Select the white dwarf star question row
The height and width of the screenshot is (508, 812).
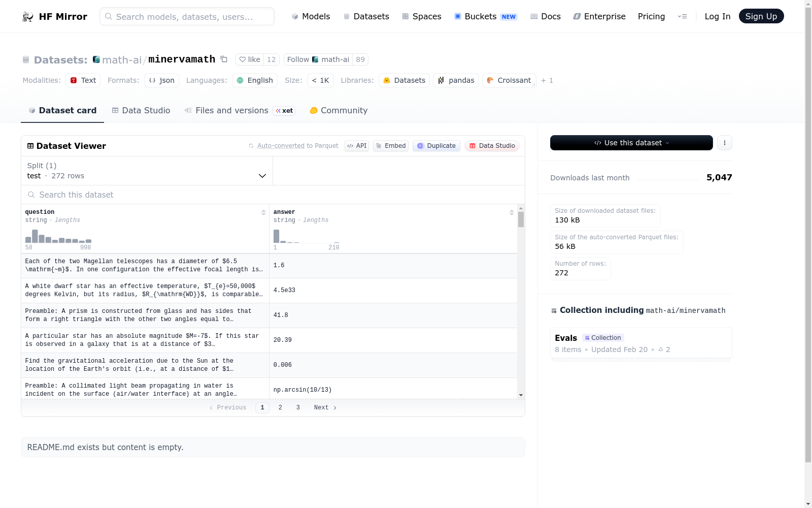click(x=145, y=291)
